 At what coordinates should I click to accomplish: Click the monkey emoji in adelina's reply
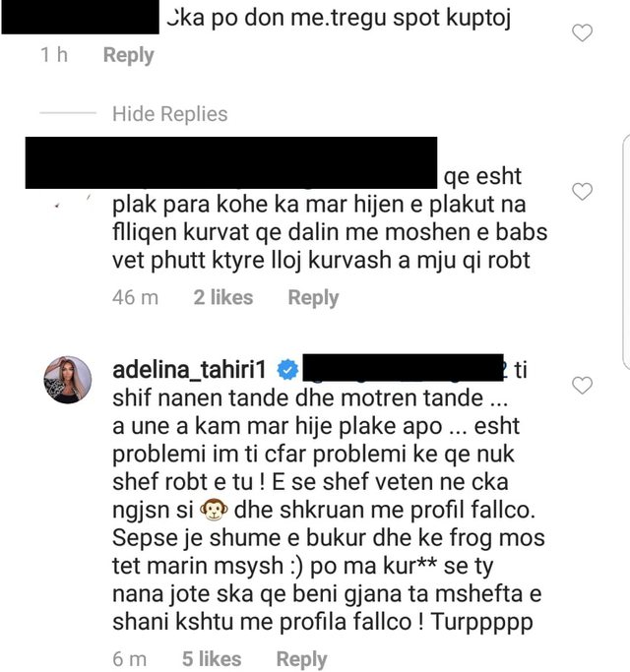pos(214,510)
